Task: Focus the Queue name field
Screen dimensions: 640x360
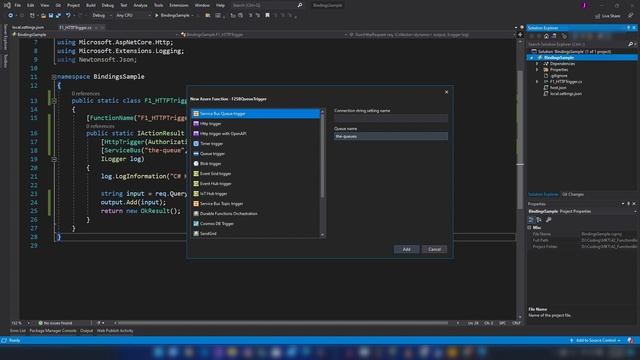Action: coord(391,136)
